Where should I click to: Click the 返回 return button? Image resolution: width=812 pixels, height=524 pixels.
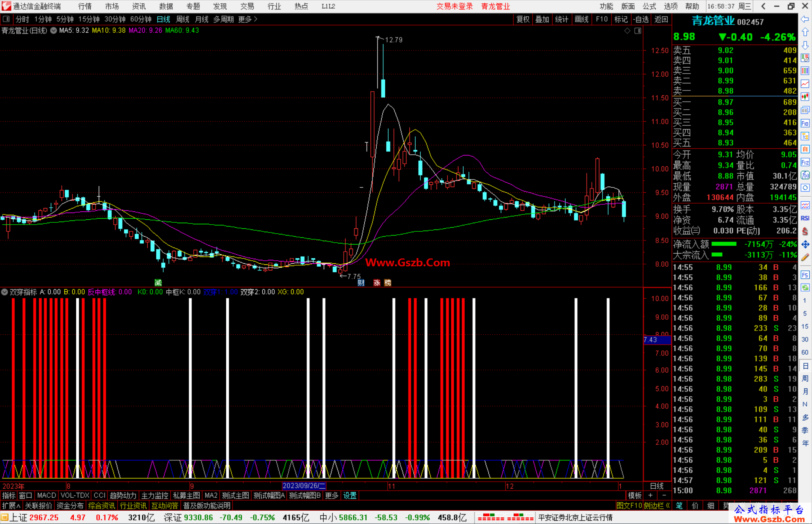pyautogui.click(x=661, y=19)
